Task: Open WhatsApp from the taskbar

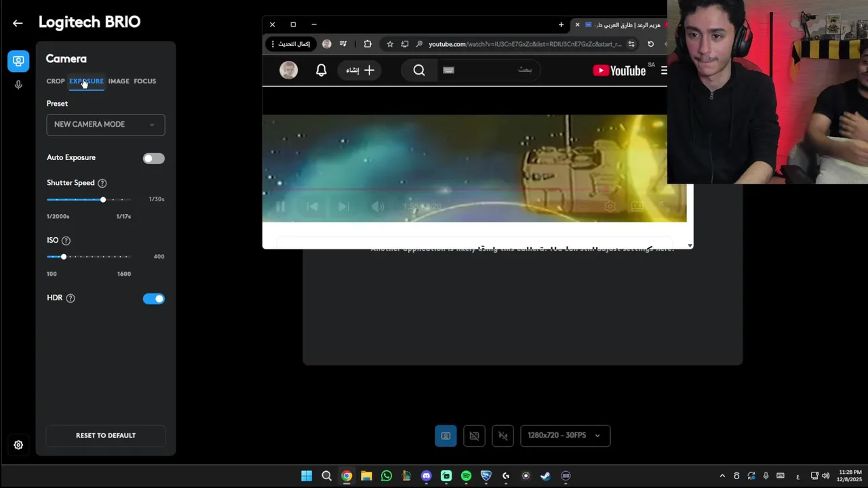Action: pos(386,476)
